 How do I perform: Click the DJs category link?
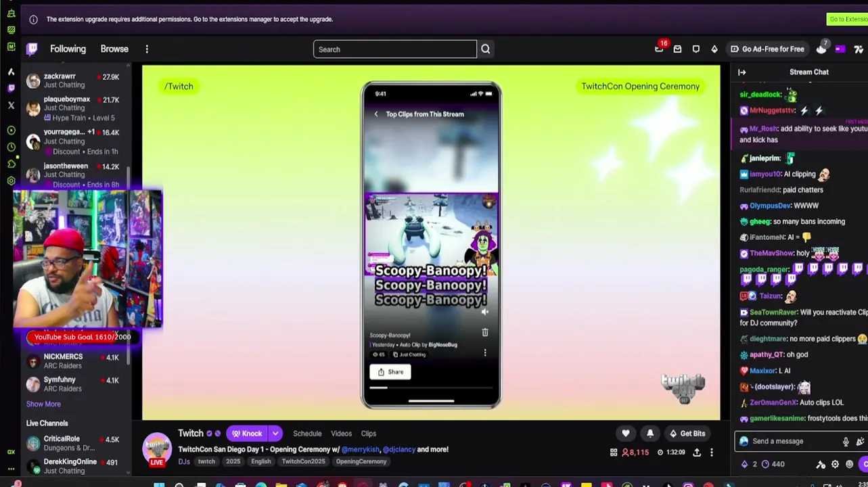pos(184,461)
